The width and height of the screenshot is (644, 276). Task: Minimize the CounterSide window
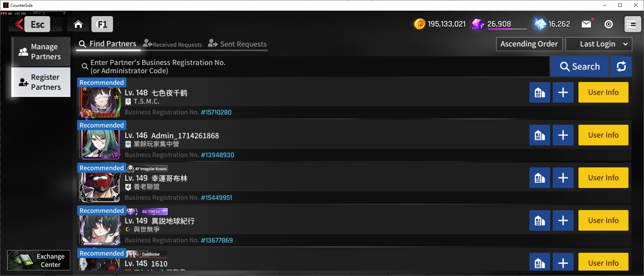pos(605,5)
